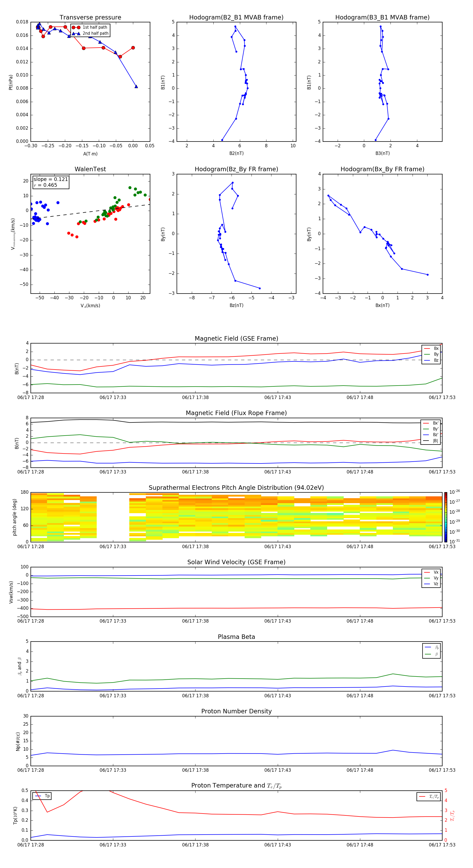This screenshot has width=473, height=868.
Task: Click the |B| legend entry in flux rope plot
Action: click(x=431, y=441)
